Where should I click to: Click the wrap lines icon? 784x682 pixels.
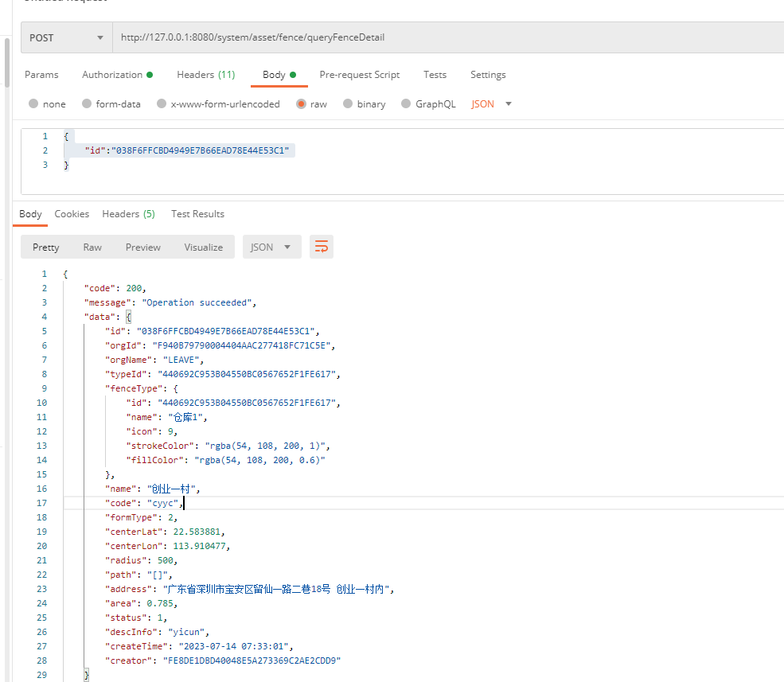point(322,247)
